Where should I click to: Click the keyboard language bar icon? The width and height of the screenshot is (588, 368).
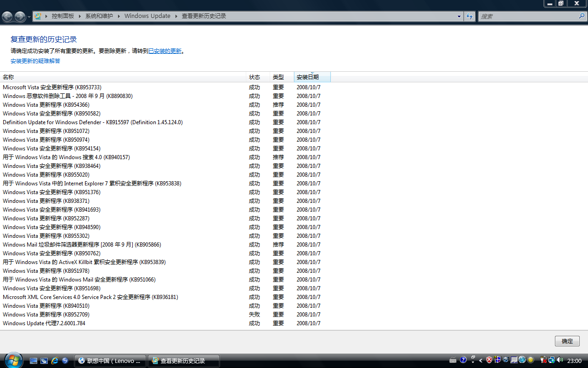[x=453, y=360]
